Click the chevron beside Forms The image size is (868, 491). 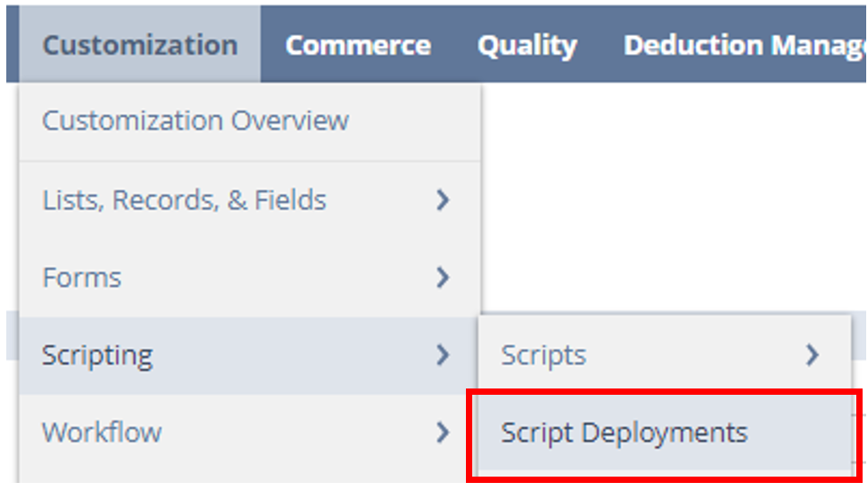[442, 277]
